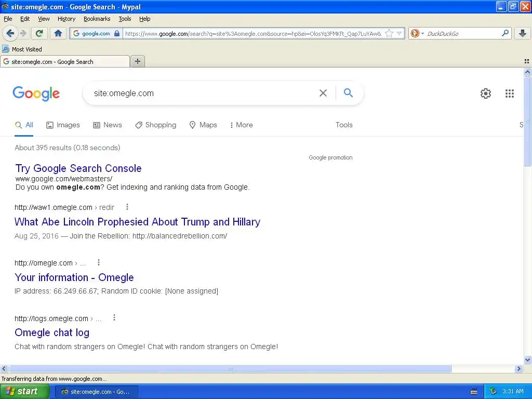Open the Bookmarks menu
Viewport: 532px width, 399px height.
(x=97, y=19)
